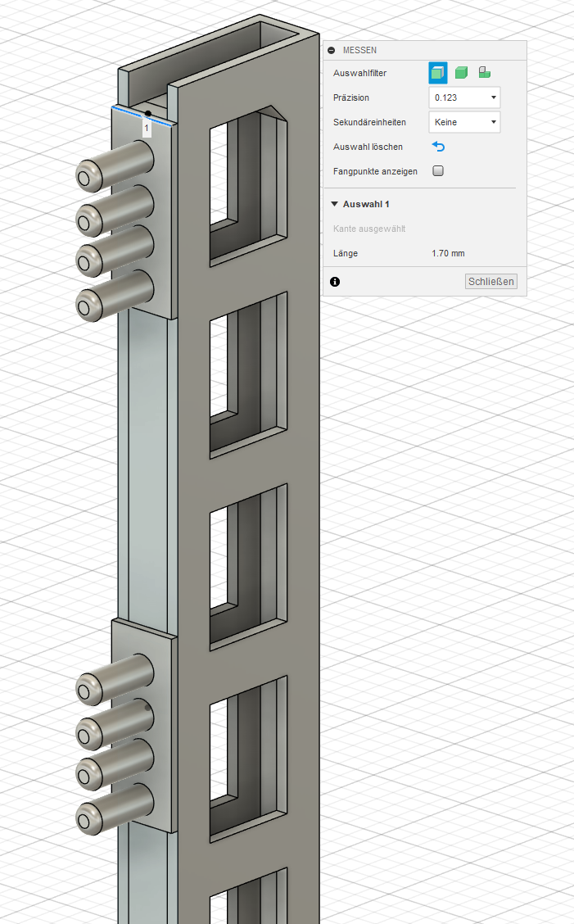Click the Auswahlfilter label
The width and height of the screenshot is (574, 924).
click(359, 73)
